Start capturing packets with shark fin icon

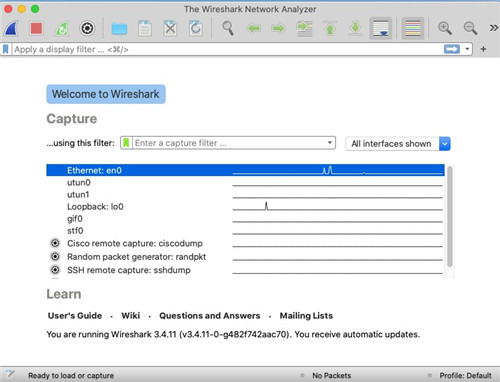click(11, 29)
